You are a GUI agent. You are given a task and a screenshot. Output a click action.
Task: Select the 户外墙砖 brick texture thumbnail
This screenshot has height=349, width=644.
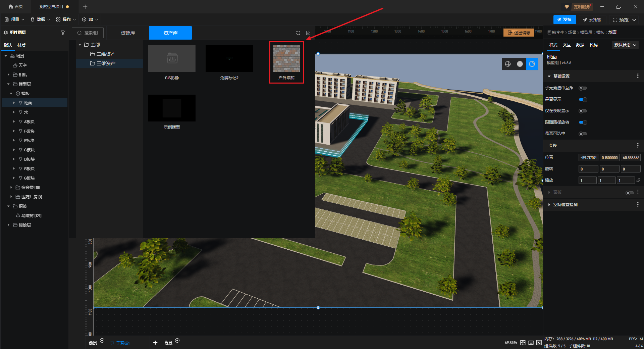coord(286,59)
